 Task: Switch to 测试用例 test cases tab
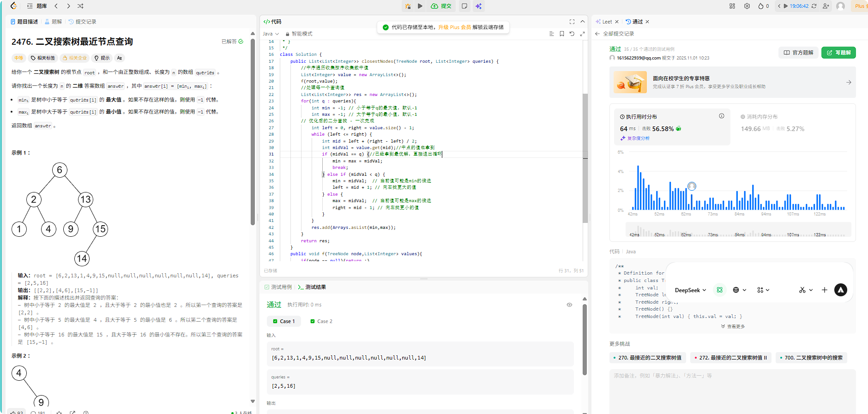[x=278, y=287]
